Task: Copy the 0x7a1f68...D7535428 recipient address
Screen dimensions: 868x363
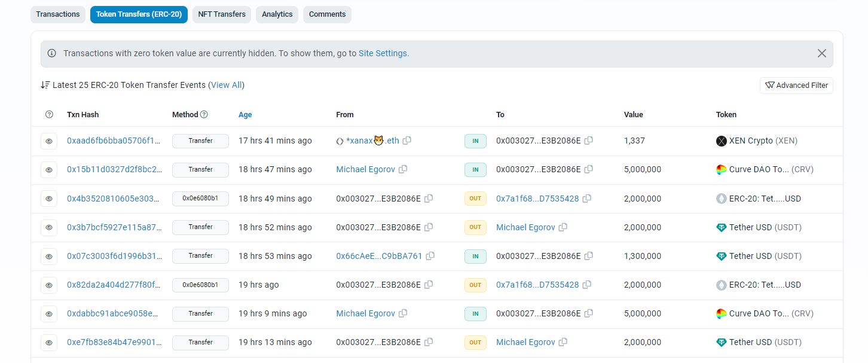Action: point(587,199)
